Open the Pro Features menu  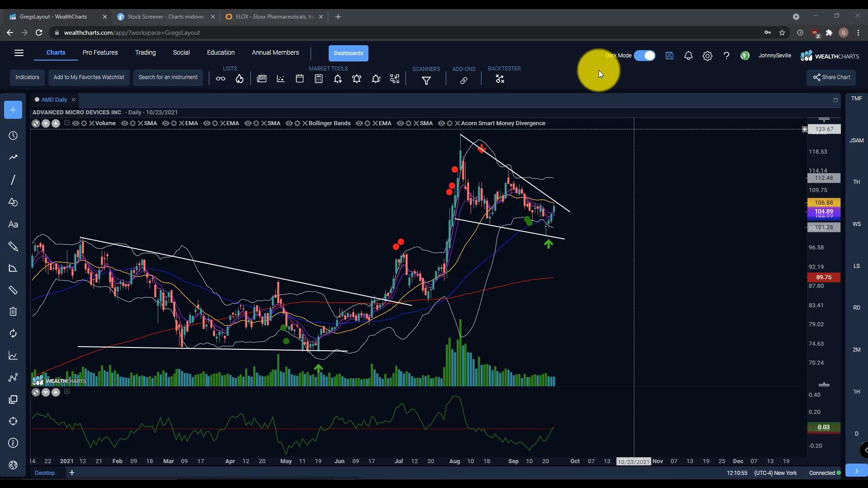click(100, 53)
